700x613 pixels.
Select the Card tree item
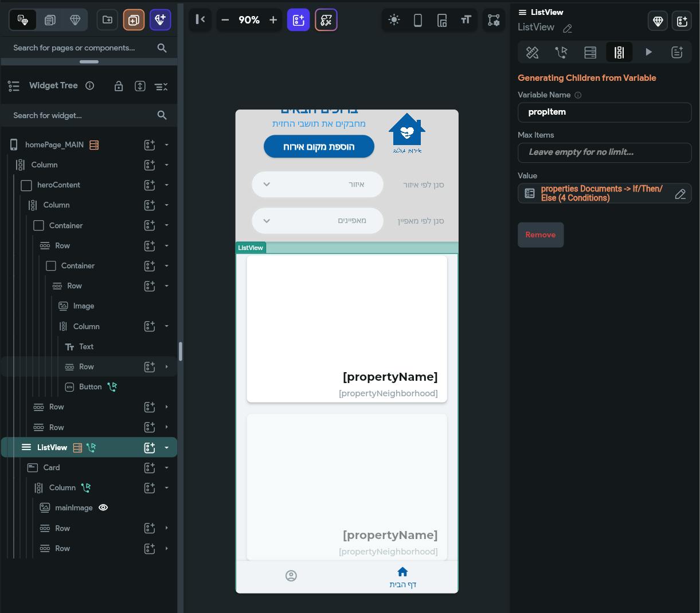click(x=51, y=467)
